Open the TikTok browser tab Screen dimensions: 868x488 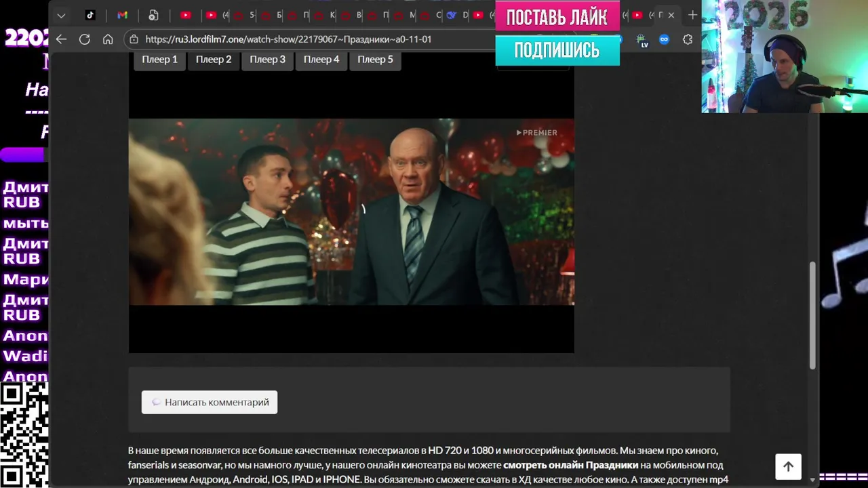point(90,15)
